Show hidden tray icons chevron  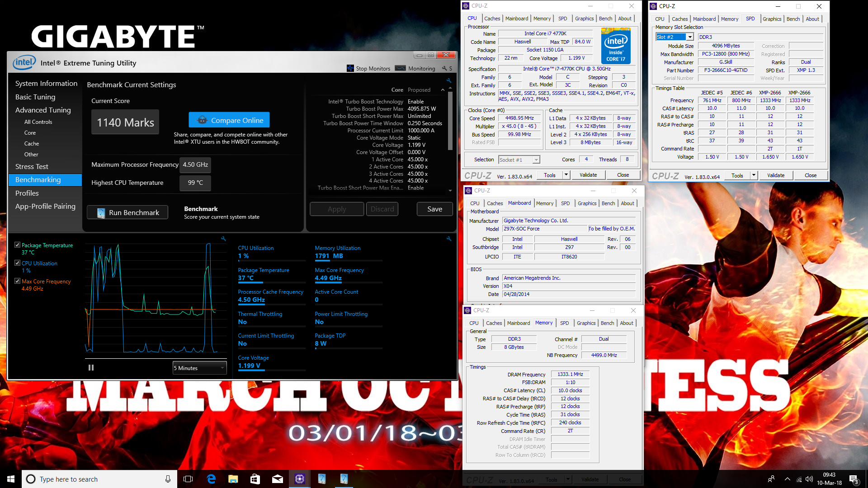coord(788,479)
